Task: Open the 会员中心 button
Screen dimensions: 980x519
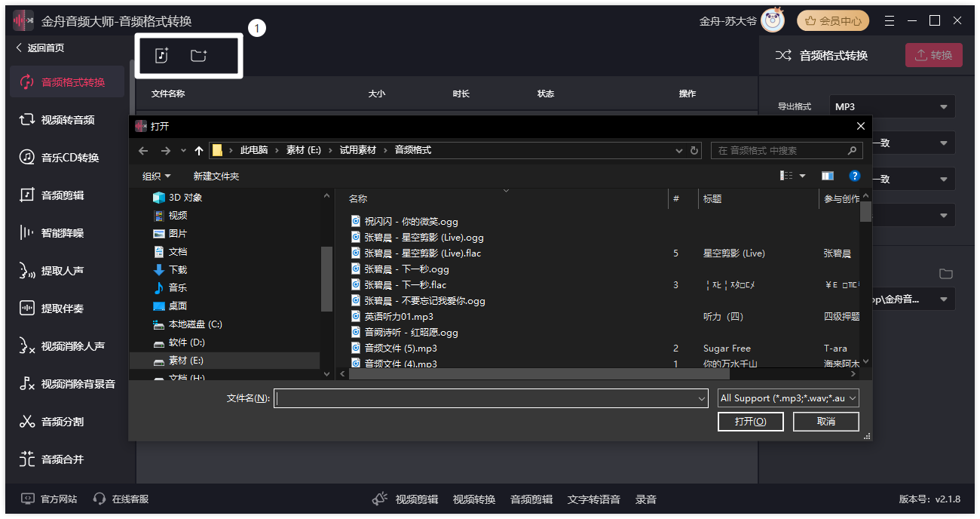Action: 833,21
